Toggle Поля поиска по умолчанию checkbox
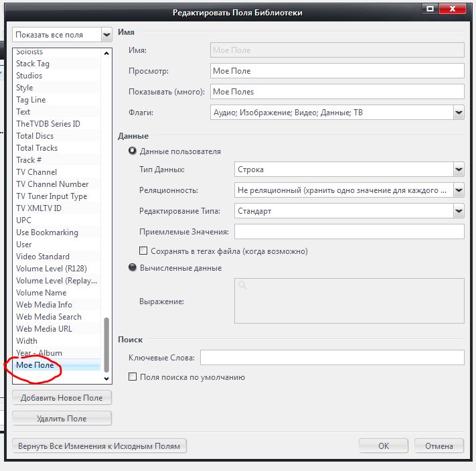The width and height of the screenshot is (476, 471). (133, 377)
